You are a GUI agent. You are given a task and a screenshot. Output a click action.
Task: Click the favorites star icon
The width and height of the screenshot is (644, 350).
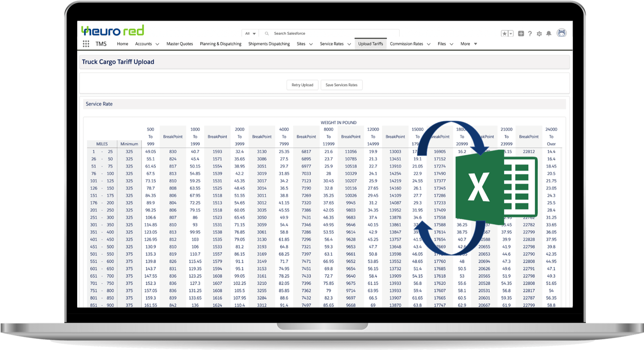[x=504, y=33]
